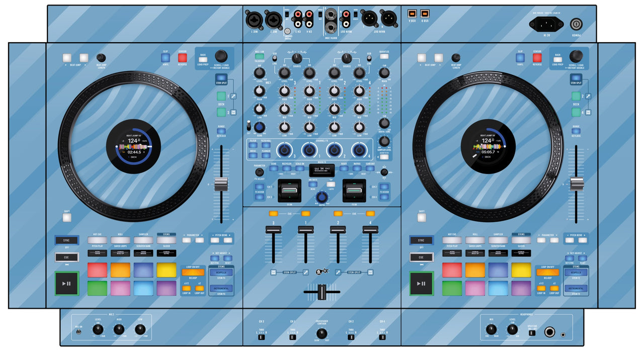The height and width of the screenshot is (351, 644).
Task: Toggle the left deck red CENSOR button
Action: coord(182,58)
